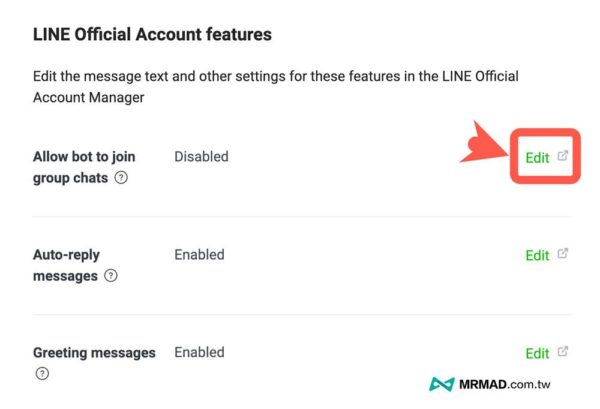This screenshot has width=600, height=409.
Task: Select the Greeting messages label
Action: (x=94, y=352)
